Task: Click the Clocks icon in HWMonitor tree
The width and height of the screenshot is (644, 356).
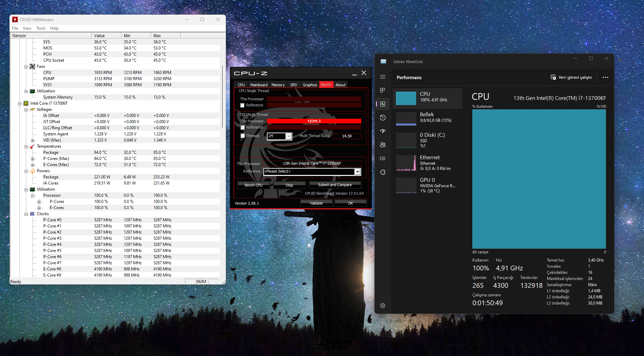Action: click(x=32, y=214)
